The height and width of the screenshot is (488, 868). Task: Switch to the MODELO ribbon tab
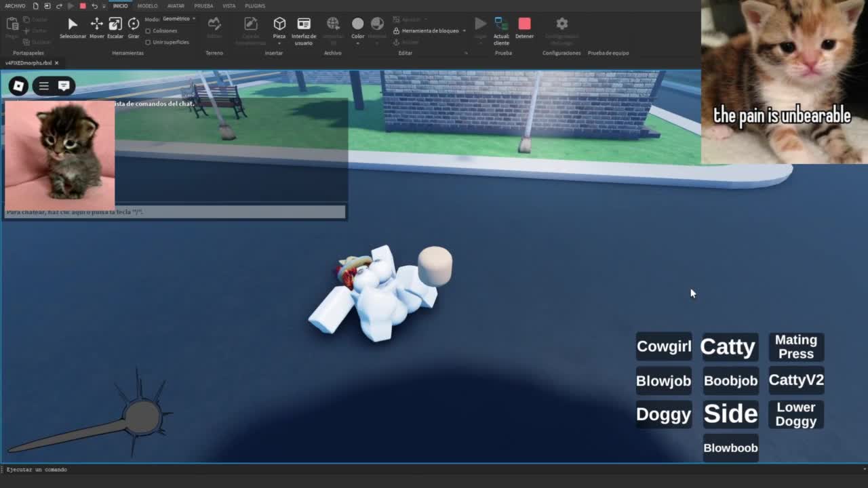pos(147,6)
